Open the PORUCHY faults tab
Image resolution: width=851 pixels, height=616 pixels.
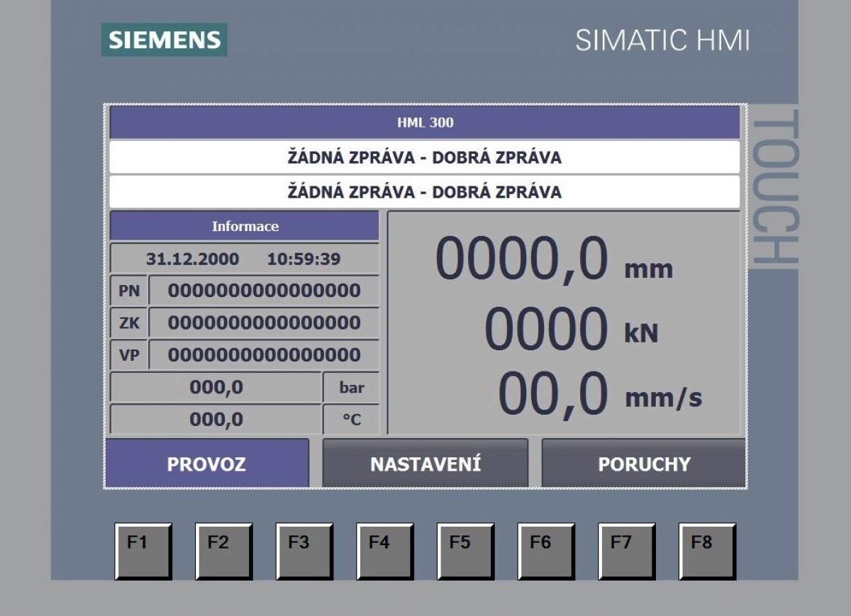tap(643, 464)
